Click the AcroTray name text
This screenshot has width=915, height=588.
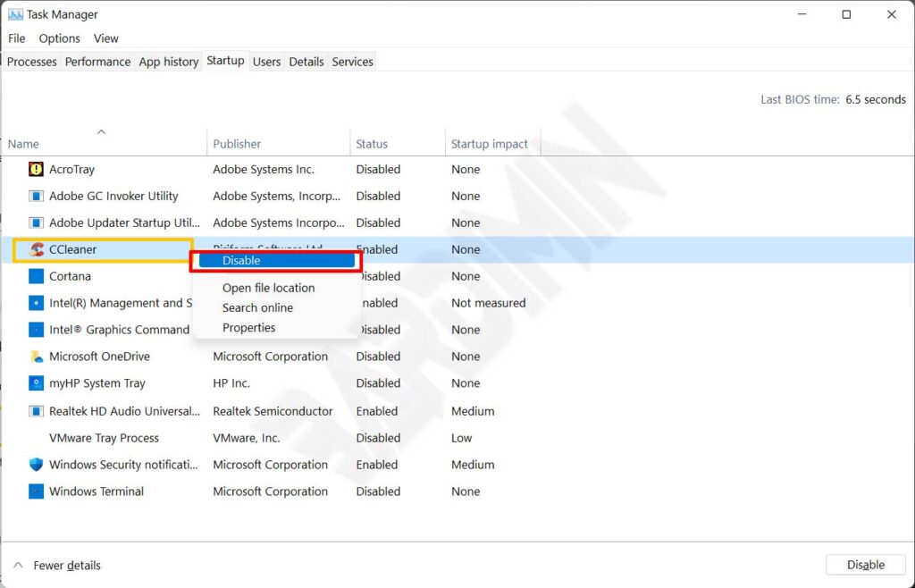71,169
